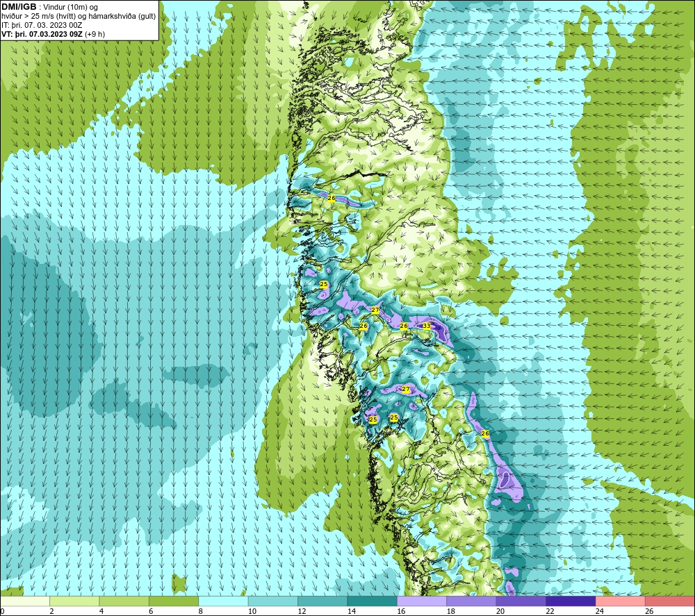Click the color scale number 6

151,611
